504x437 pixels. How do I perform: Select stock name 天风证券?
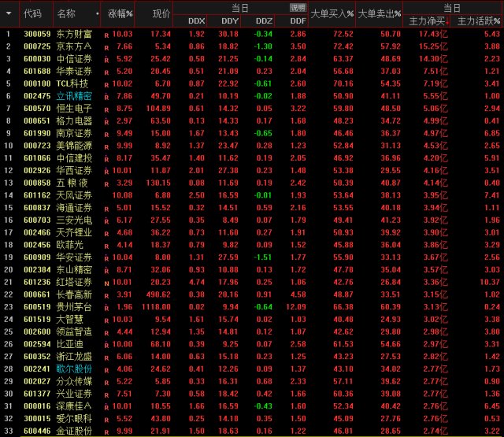click(74, 195)
